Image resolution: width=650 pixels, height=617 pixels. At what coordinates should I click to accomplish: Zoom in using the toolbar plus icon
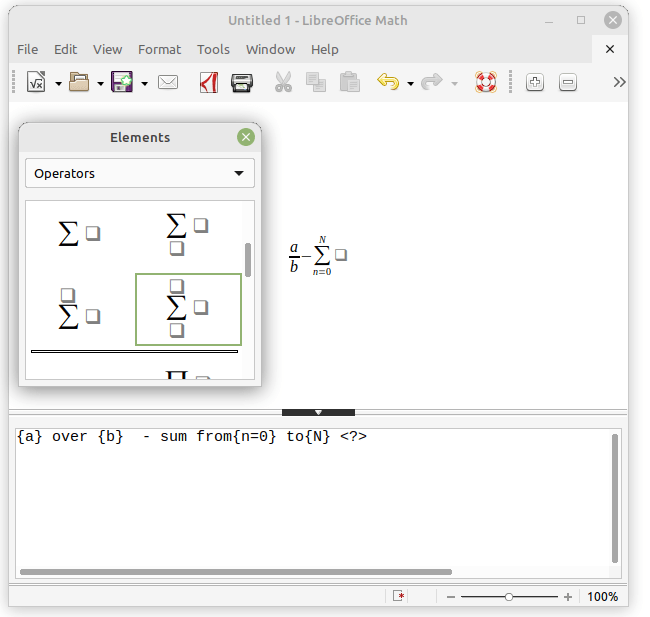[x=535, y=83]
